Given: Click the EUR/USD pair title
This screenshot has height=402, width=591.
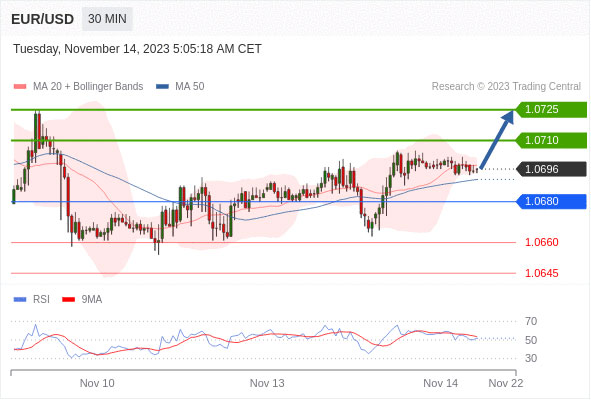Looking at the screenshot, I should tap(42, 19).
